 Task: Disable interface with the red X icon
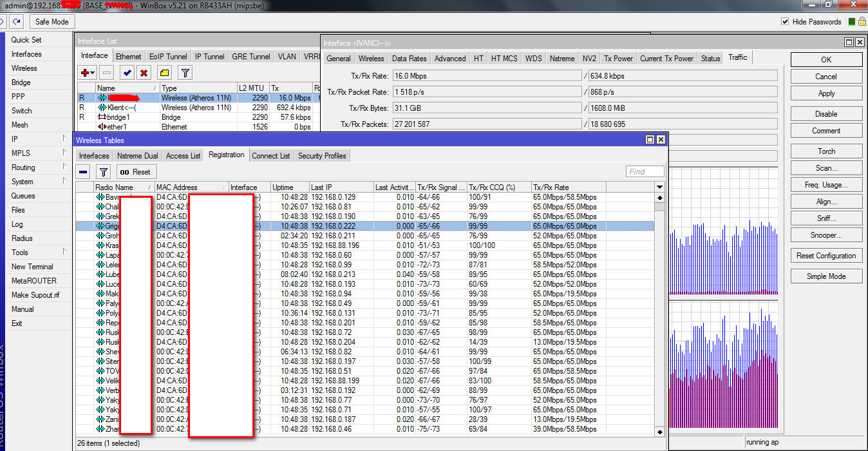[144, 73]
